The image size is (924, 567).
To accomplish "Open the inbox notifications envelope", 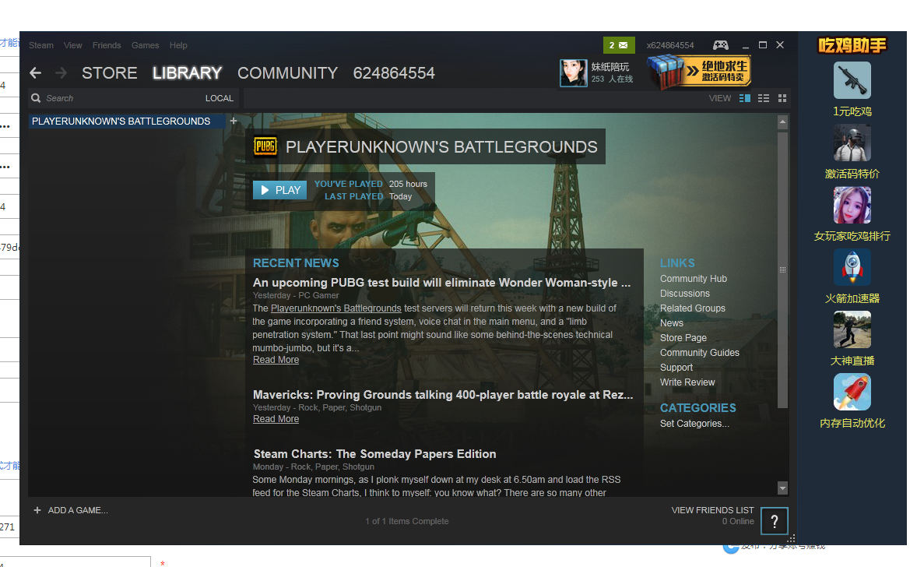I will point(619,45).
